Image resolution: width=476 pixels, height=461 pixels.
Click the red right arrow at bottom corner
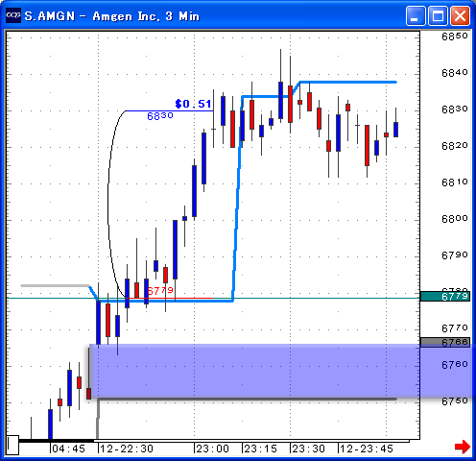click(463, 447)
